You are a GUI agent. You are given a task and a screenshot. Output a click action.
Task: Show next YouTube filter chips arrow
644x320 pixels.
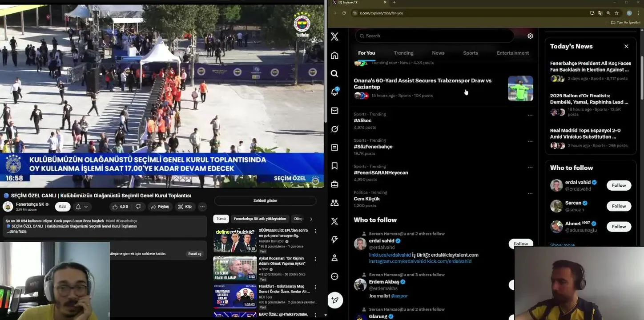coord(311,219)
